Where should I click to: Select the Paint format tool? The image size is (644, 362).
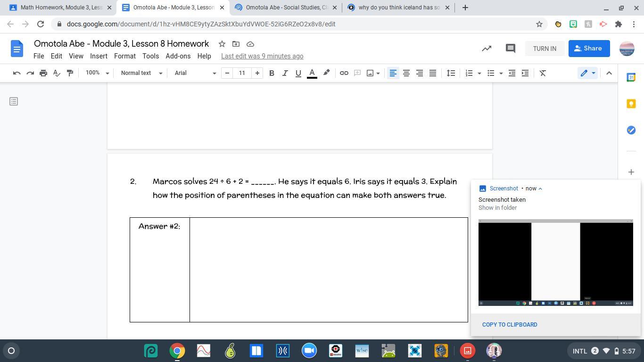(x=70, y=73)
